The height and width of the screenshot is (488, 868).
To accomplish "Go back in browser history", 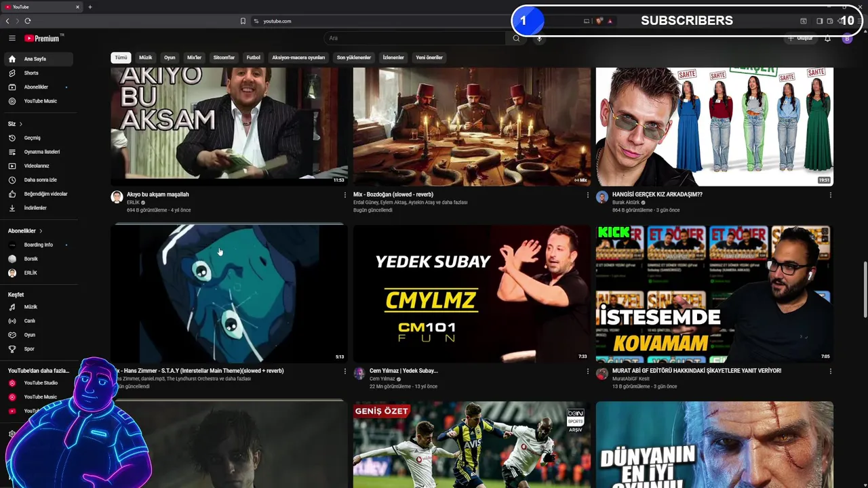I will pos(7,21).
